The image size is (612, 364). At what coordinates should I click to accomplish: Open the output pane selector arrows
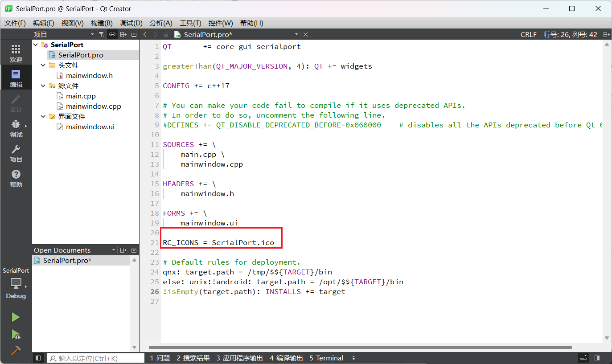(353, 358)
